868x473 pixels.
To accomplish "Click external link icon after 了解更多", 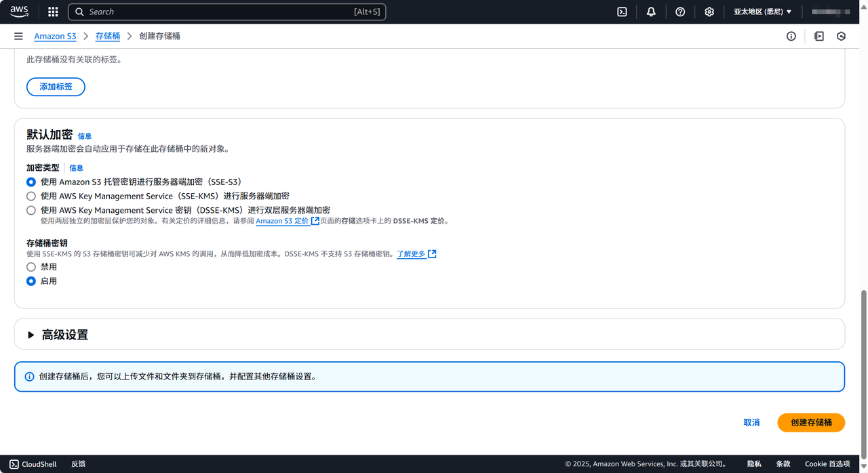I will [432, 253].
